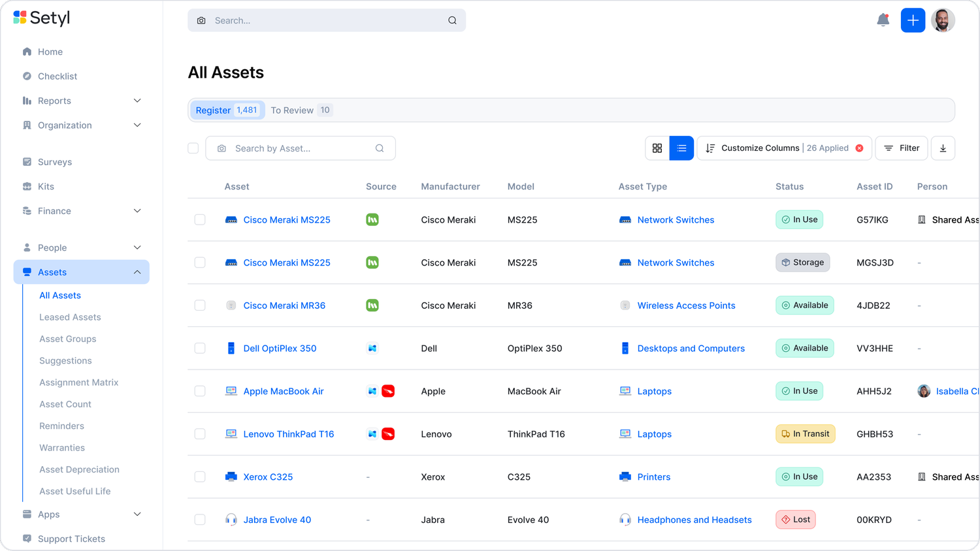Click the blue plus button to add new
This screenshot has height=551, width=980.
[913, 20]
